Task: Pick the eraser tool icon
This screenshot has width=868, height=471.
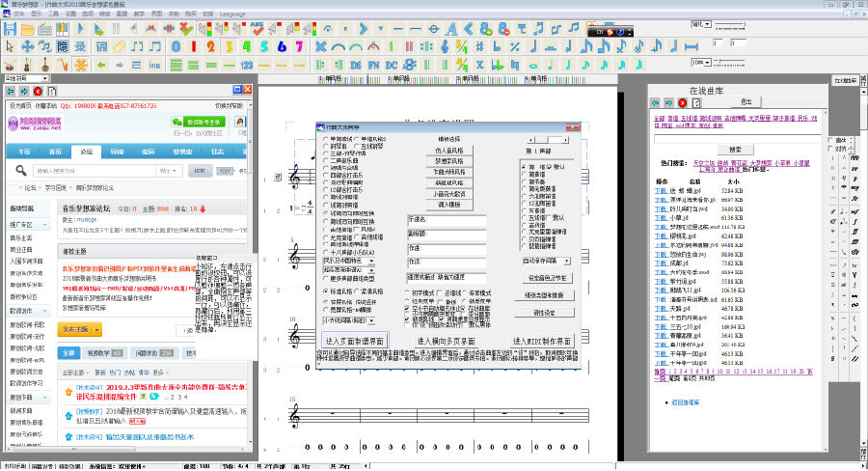Action: (x=119, y=46)
